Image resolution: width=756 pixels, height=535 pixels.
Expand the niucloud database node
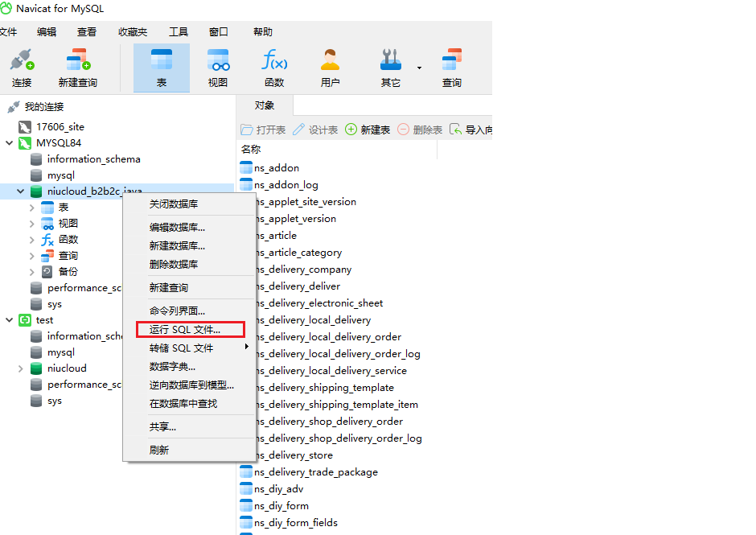point(20,368)
